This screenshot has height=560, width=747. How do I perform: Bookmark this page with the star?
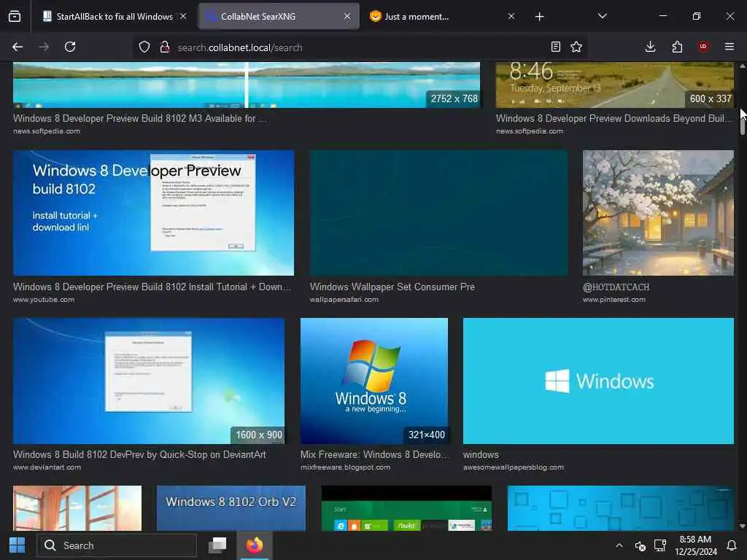point(576,47)
